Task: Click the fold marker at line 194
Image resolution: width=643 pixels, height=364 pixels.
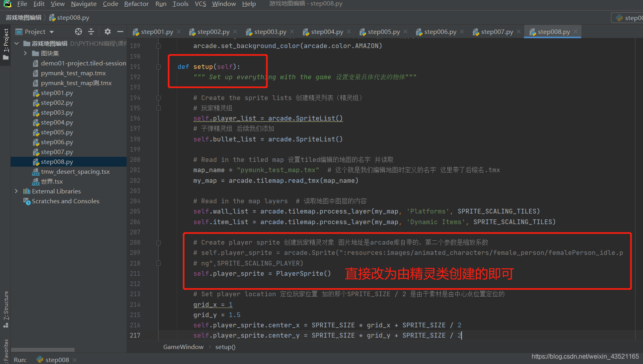Action: [x=159, y=98]
